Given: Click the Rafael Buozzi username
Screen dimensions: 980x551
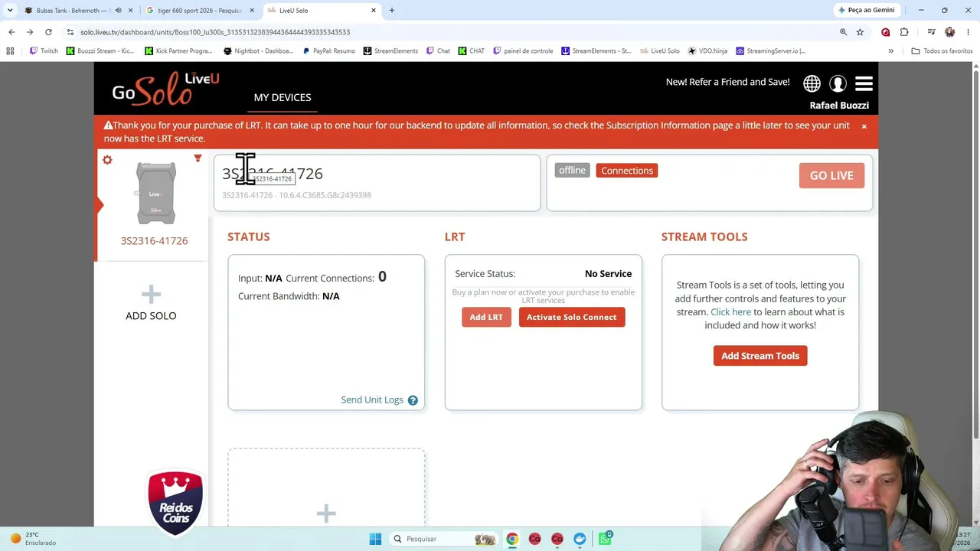Looking at the screenshot, I should tap(839, 106).
